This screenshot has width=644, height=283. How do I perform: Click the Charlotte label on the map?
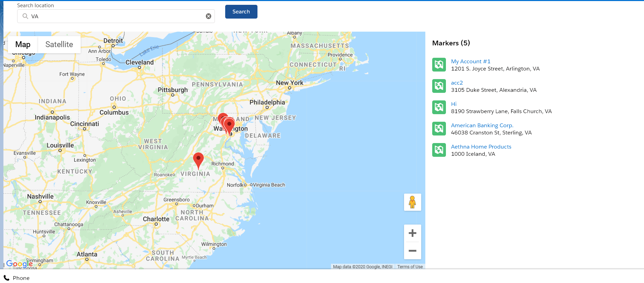click(156, 219)
